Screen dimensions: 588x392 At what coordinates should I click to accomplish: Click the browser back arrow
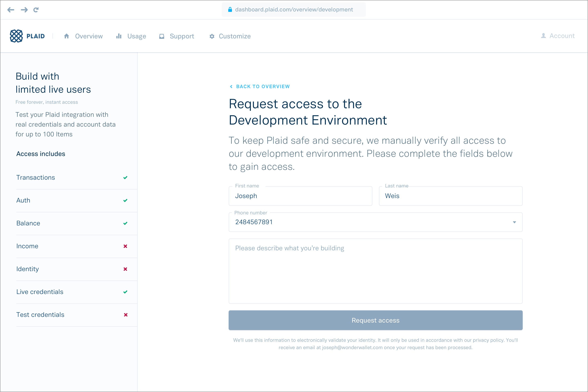click(11, 10)
